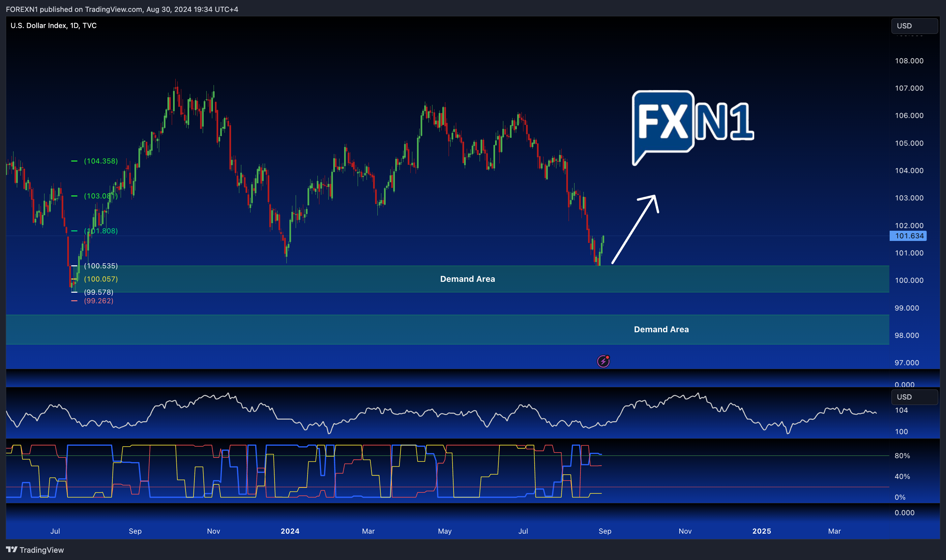Image resolution: width=946 pixels, height=560 pixels.
Task: Click the 0% oscillator axis label
Action: [900, 497]
